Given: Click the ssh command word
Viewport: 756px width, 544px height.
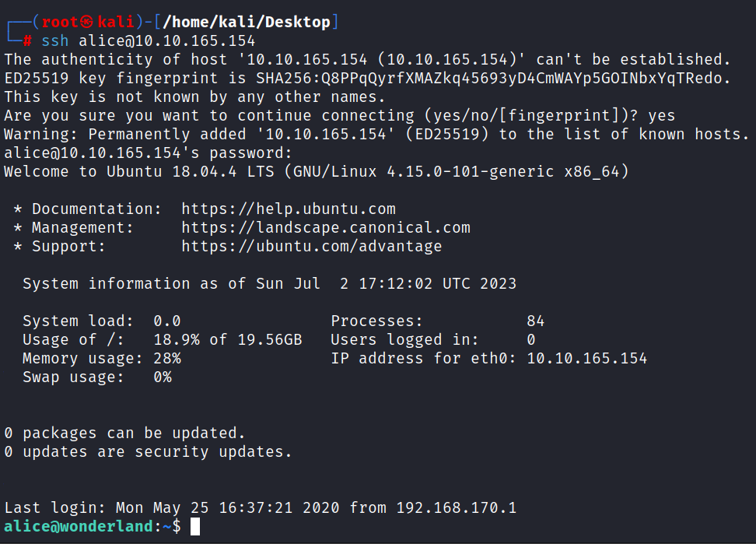Looking at the screenshot, I should pyautogui.click(x=55, y=41).
